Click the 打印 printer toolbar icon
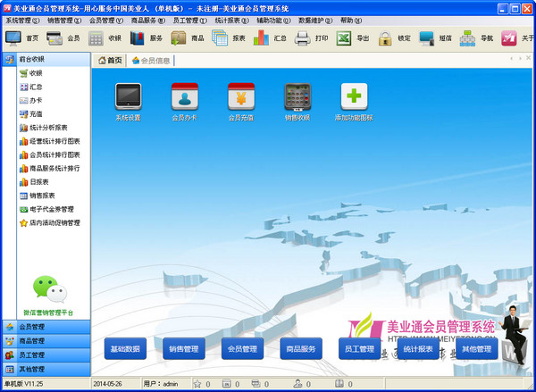Viewport: 536px width, 392px height. pos(303,38)
